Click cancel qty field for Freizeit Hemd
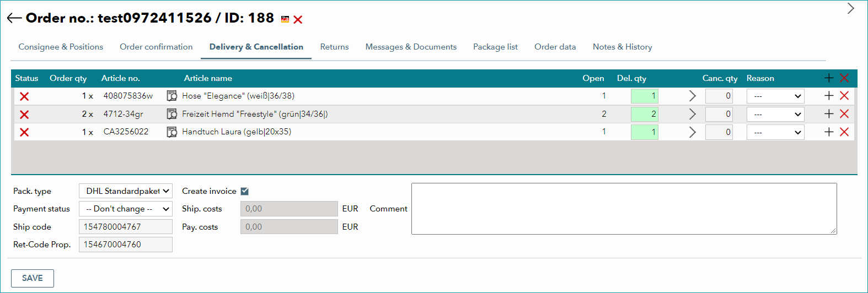868x293 pixels. point(719,114)
